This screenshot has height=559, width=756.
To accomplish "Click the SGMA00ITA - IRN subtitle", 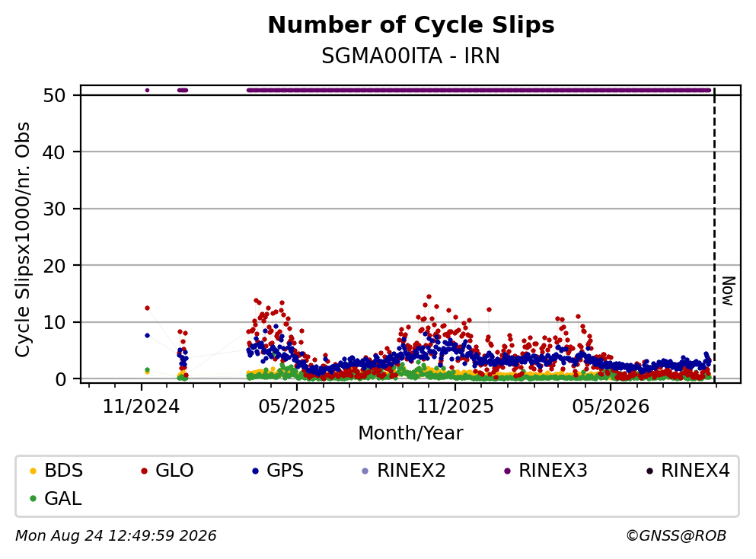I will (411, 56).
